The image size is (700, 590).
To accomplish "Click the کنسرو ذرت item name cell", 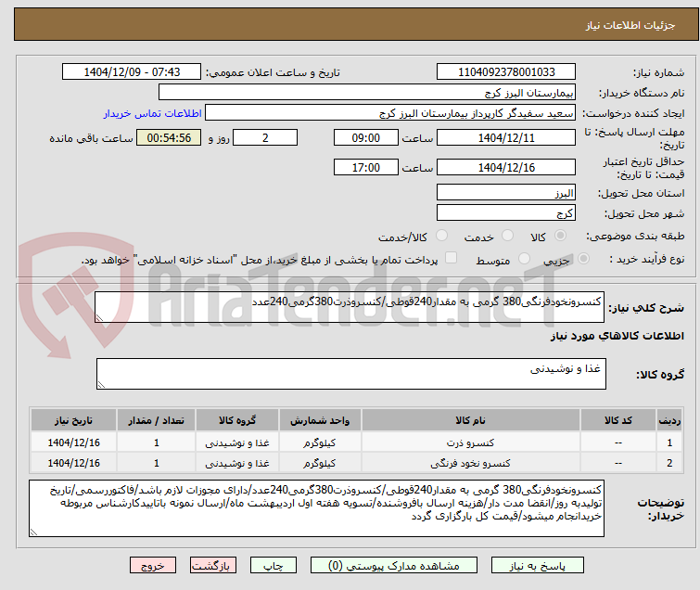I will [x=471, y=442].
